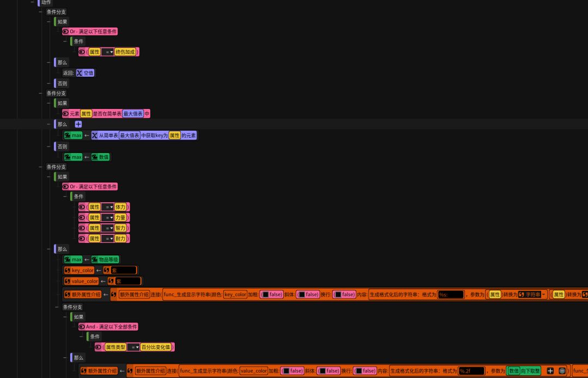Image resolution: width=588 pixels, height=378 pixels.
Task: Toggle eye icon on 智力 condition row
Action: click(x=82, y=228)
